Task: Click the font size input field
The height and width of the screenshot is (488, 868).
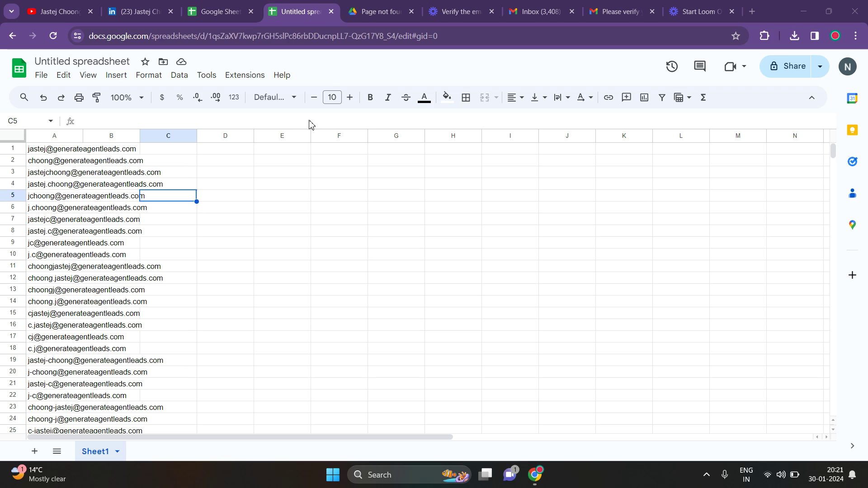Action: point(332,98)
